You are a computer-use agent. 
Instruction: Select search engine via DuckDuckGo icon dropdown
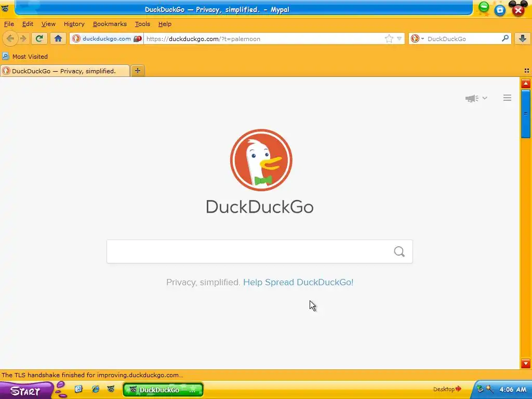(x=417, y=38)
